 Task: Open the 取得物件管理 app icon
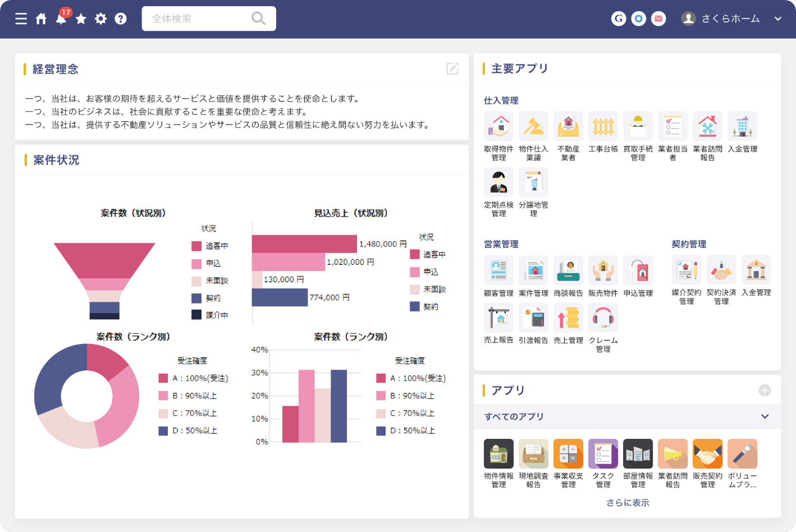point(498,126)
